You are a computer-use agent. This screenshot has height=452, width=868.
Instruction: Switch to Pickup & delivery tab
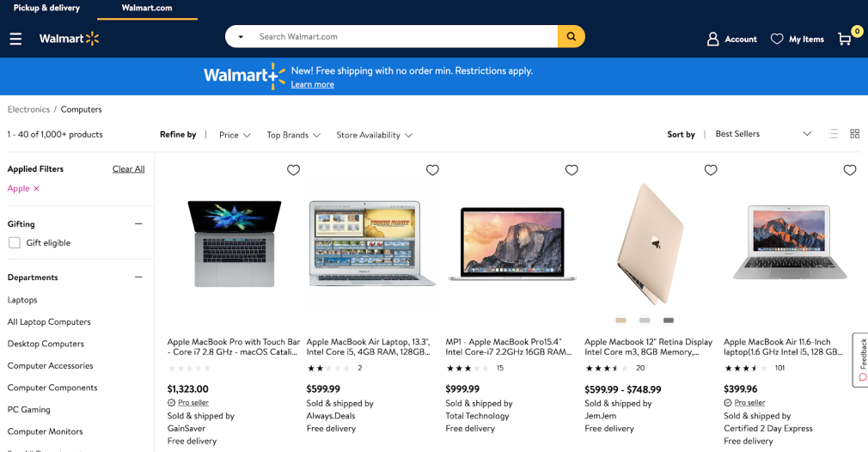[46, 9]
